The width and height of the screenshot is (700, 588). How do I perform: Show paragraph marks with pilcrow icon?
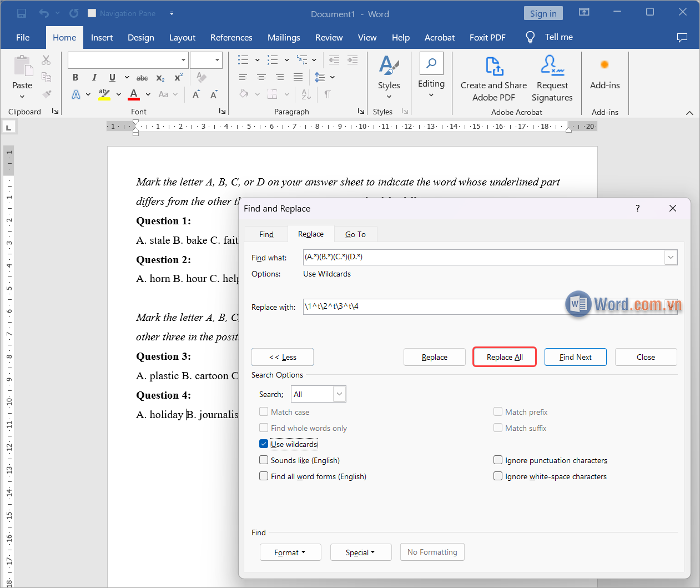328,94
